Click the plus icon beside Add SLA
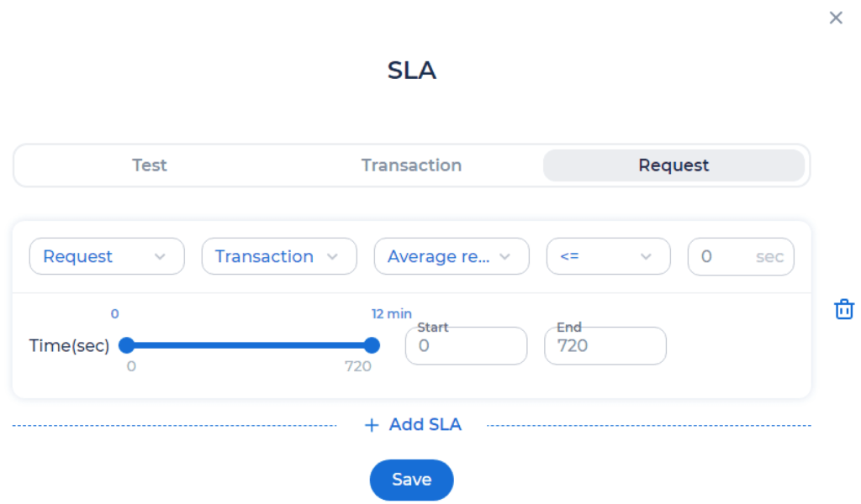The width and height of the screenshot is (861, 504). coord(372,425)
